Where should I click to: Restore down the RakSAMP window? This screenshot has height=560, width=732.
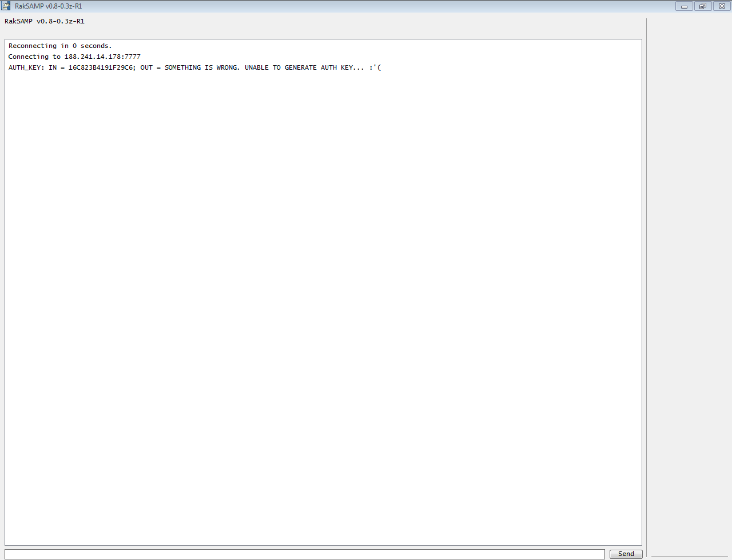703,6
